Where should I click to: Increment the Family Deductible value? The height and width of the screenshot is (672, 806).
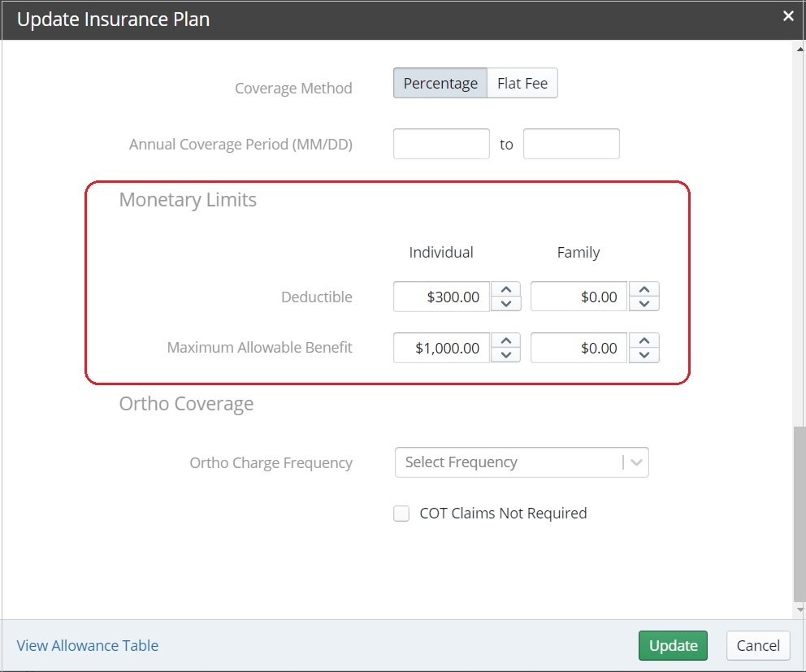tap(643, 291)
